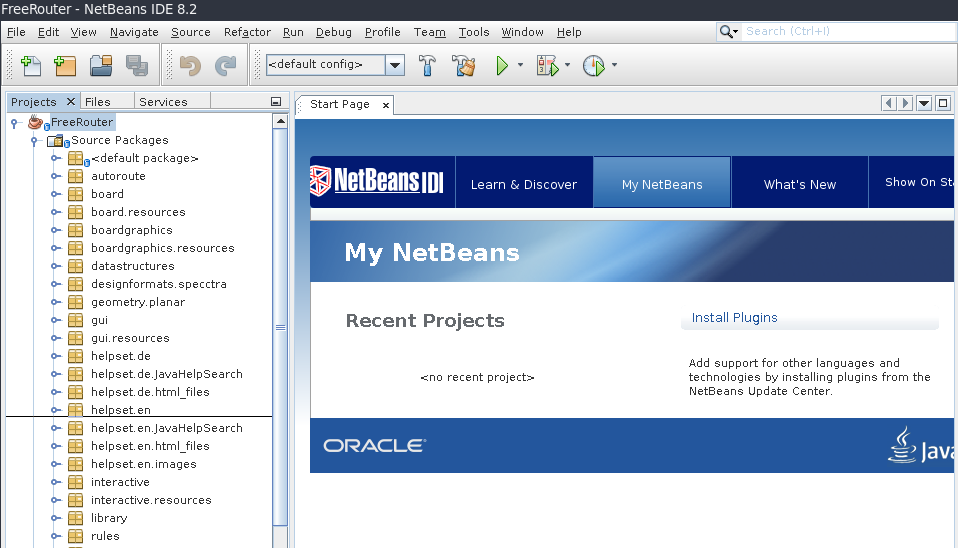Click the Debug Project icon
This screenshot has height=548, width=958.
[547, 65]
